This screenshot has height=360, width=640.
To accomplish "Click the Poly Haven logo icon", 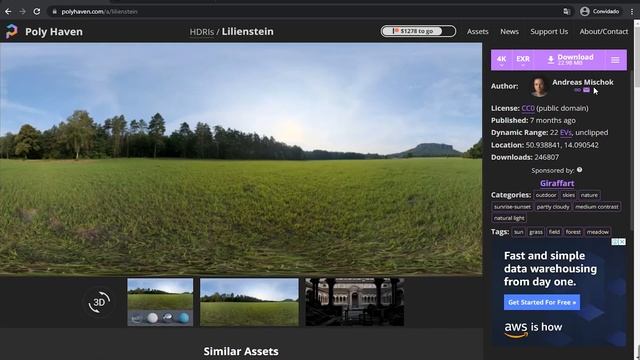I will pyautogui.click(x=11, y=31).
